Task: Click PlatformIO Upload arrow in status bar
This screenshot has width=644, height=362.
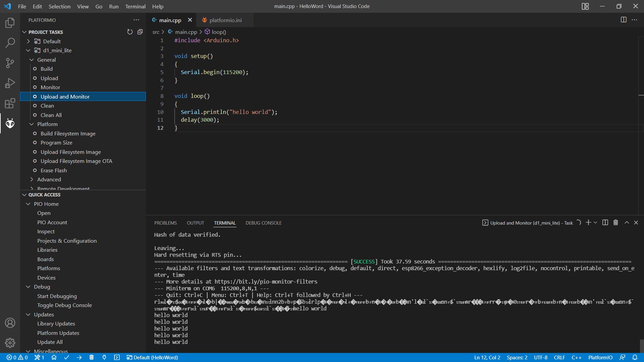Action: tap(79, 357)
